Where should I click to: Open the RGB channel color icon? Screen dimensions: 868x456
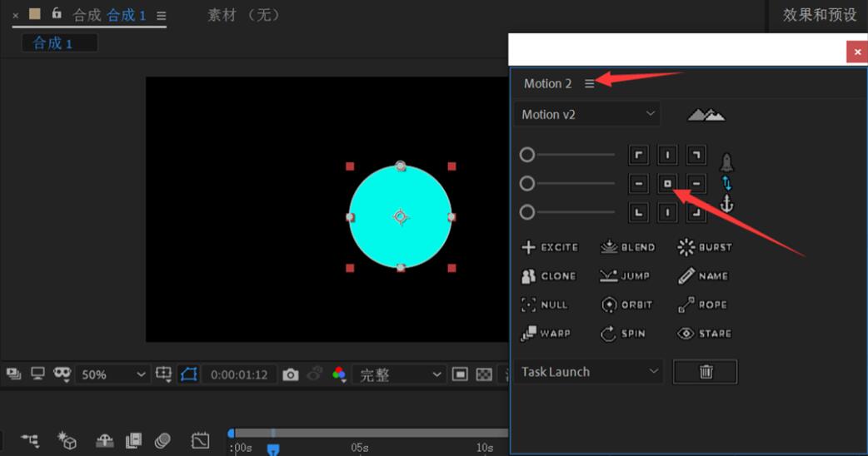(x=339, y=374)
